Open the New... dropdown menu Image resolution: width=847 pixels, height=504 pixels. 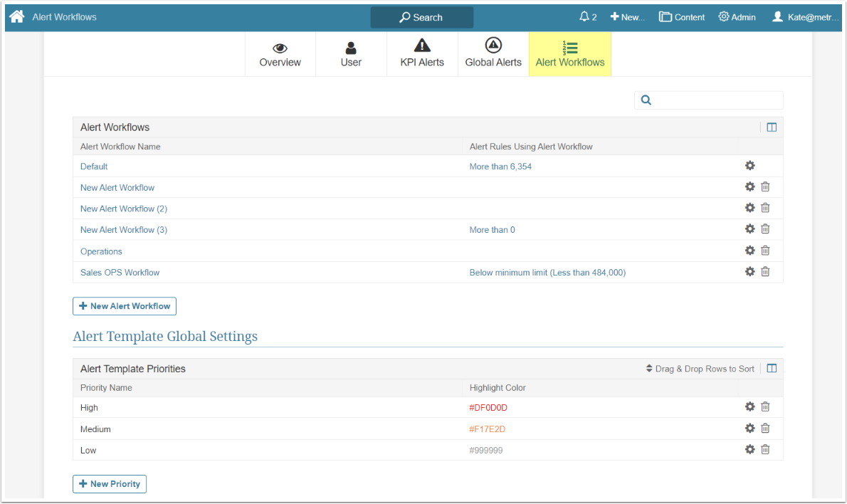627,17
